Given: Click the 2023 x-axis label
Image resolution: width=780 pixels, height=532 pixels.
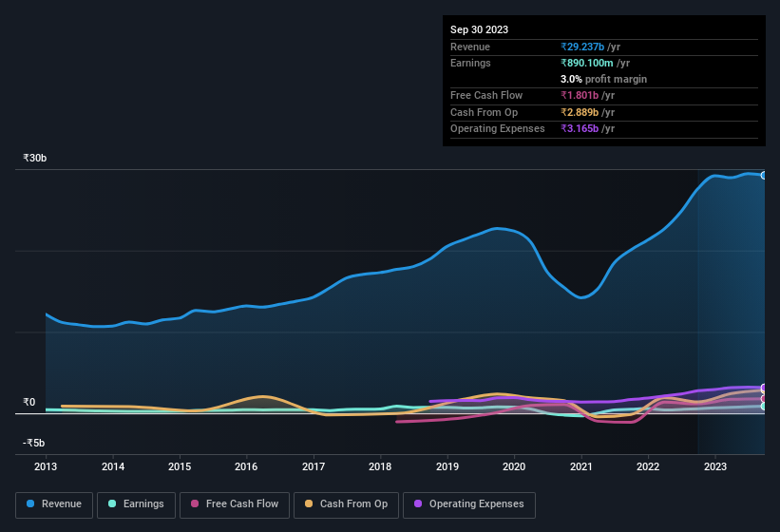Looking at the screenshot, I should (715, 466).
